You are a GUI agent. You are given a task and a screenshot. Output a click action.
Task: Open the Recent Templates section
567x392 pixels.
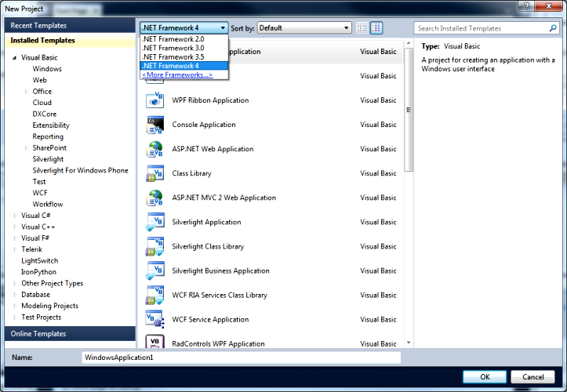click(70, 26)
